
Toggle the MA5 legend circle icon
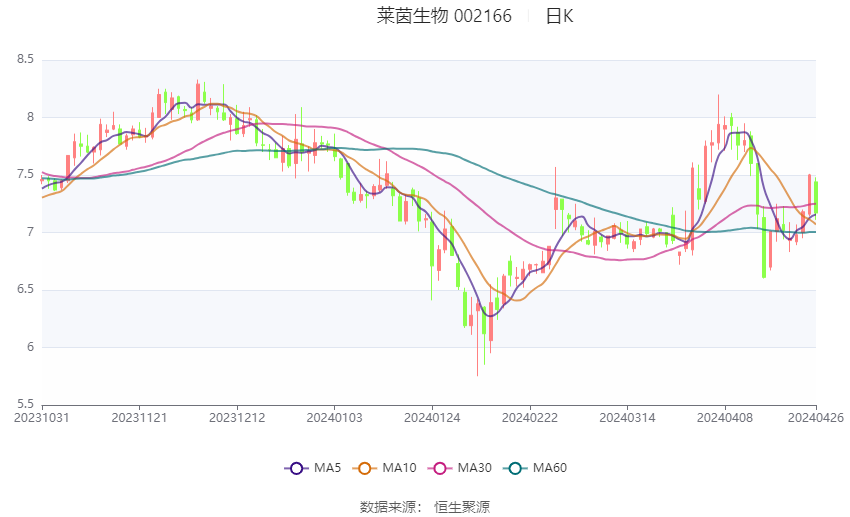(x=297, y=468)
